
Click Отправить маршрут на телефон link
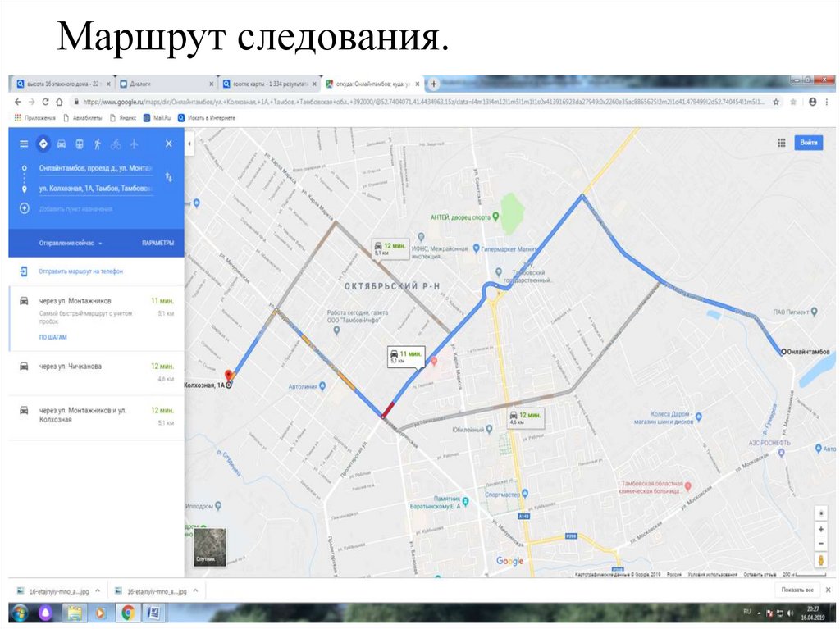(80, 271)
